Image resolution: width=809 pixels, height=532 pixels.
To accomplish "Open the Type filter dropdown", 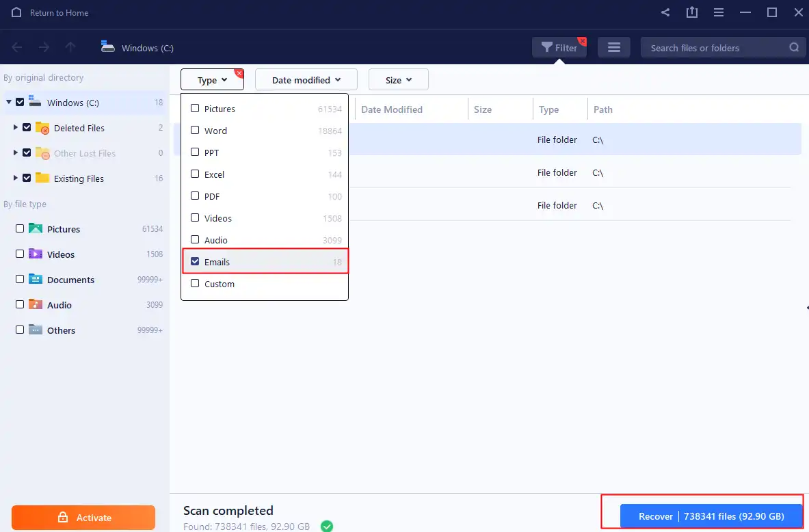I will point(212,80).
